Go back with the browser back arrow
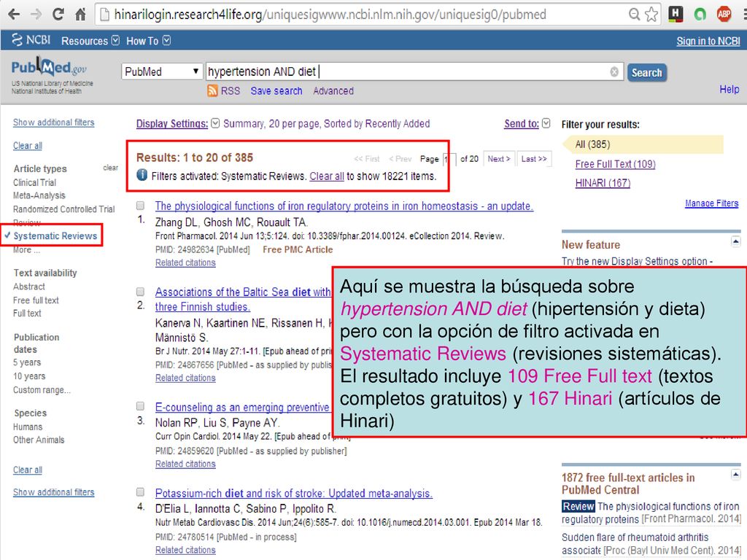This screenshot has width=747, height=560. 14,15
